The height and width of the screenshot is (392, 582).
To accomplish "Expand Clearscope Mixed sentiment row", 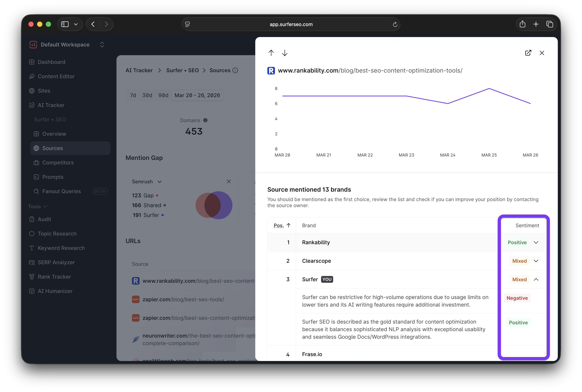I will coord(536,261).
